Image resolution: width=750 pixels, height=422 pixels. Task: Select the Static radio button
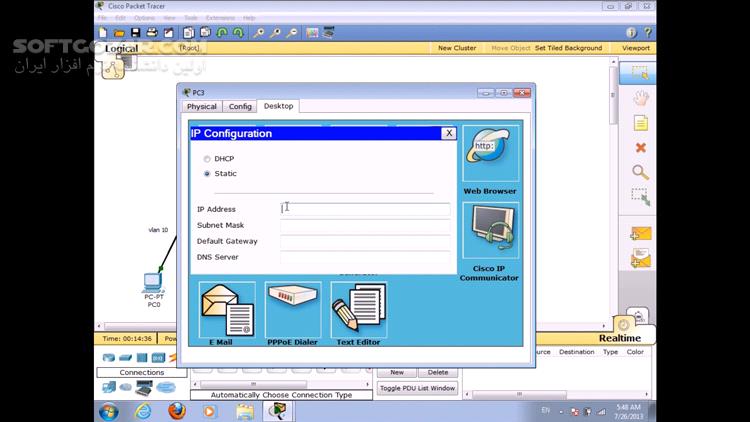[x=207, y=174]
